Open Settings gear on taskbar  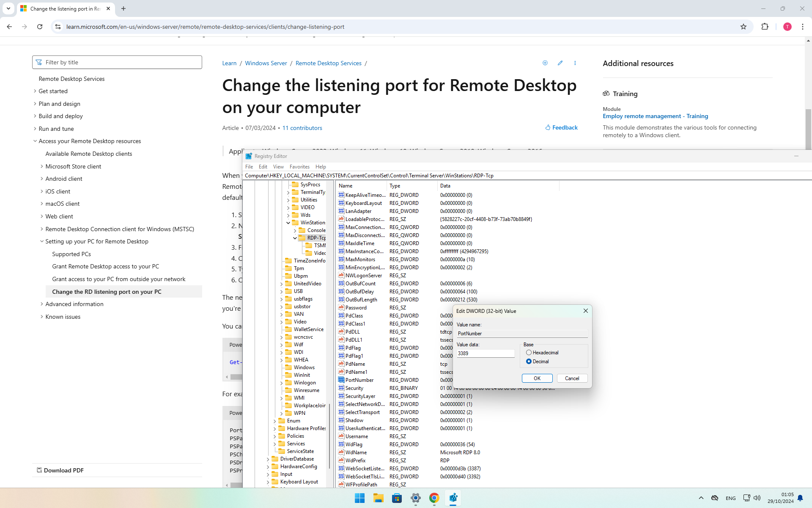point(416,498)
